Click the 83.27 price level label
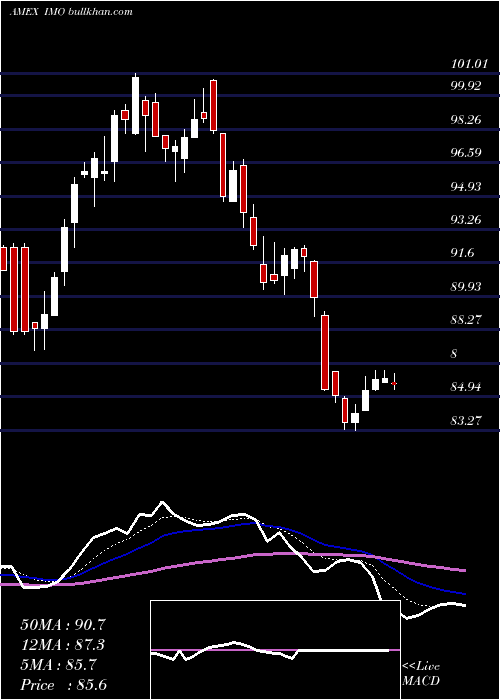Image resolution: width=500 pixels, height=700 pixels. click(466, 421)
